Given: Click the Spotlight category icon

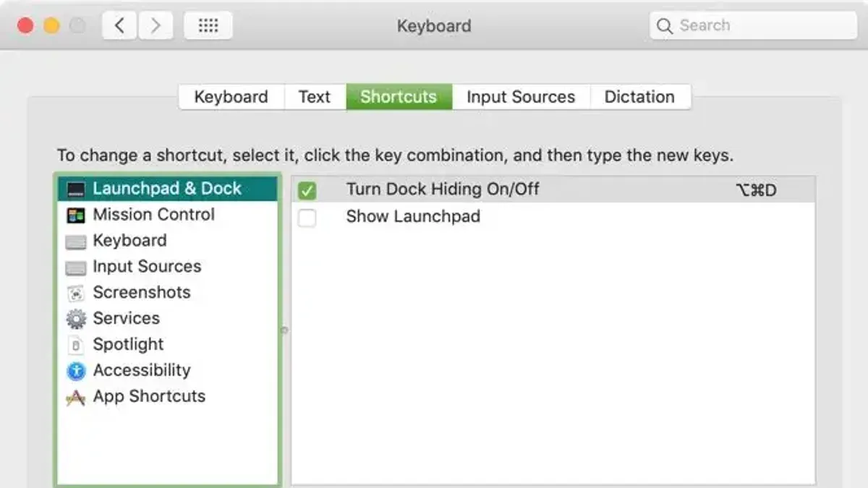Looking at the screenshot, I should [x=76, y=345].
